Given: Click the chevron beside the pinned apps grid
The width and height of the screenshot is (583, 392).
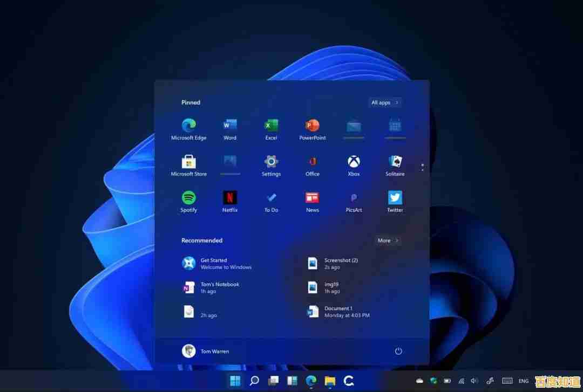Looking at the screenshot, I should click(422, 167).
